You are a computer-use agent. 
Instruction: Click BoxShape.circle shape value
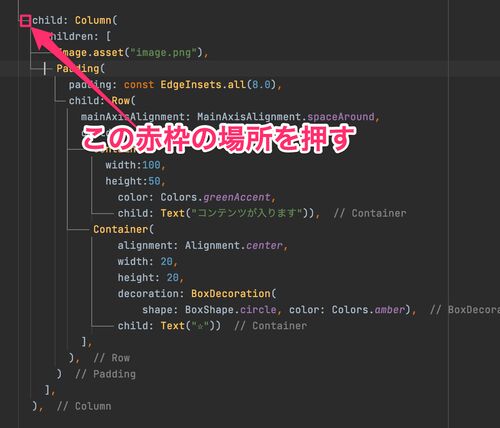pyautogui.click(x=231, y=310)
